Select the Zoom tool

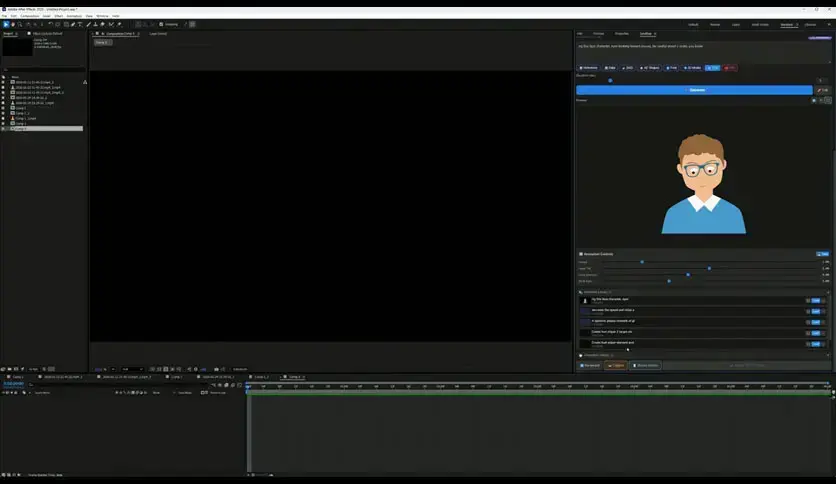[20, 24]
